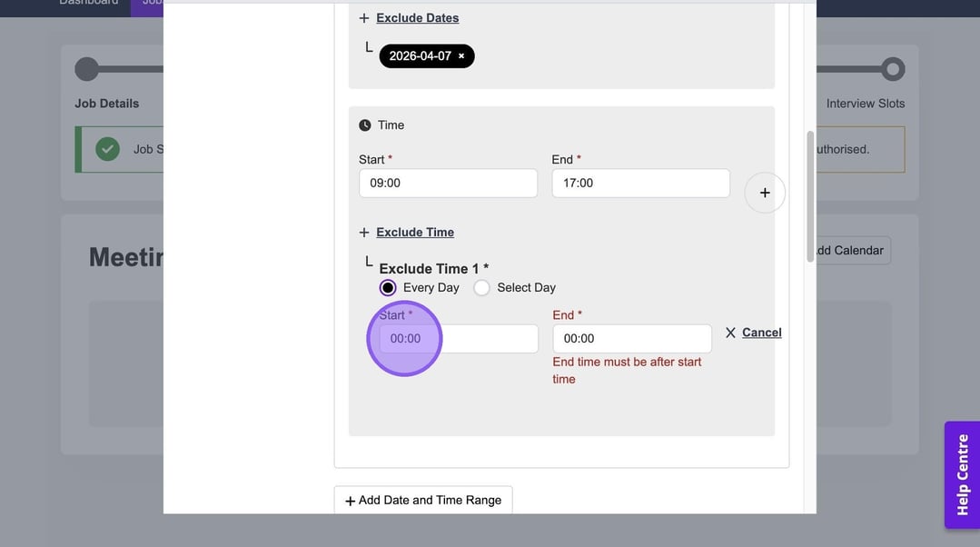Viewport: 980px width, 547px height.
Task: Open the Exclude Dates link
Action: coord(417,18)
